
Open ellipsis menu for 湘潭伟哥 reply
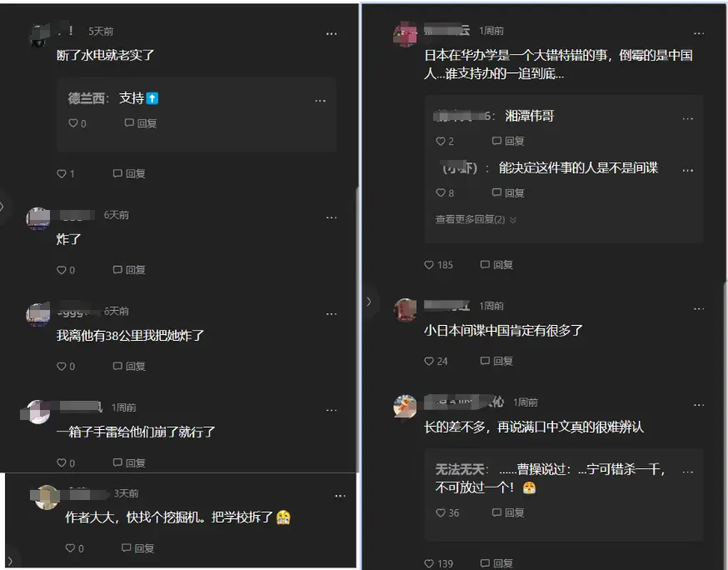tap(688, 119)
